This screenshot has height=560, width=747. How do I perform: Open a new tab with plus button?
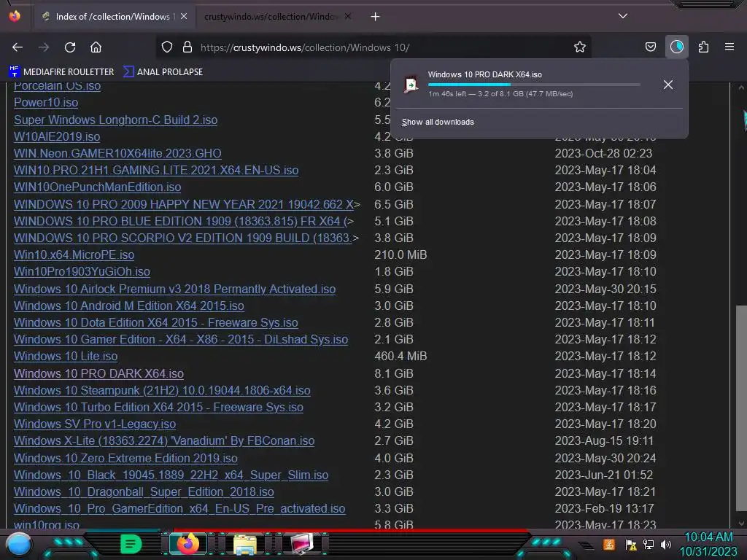(x=376, y=17)
